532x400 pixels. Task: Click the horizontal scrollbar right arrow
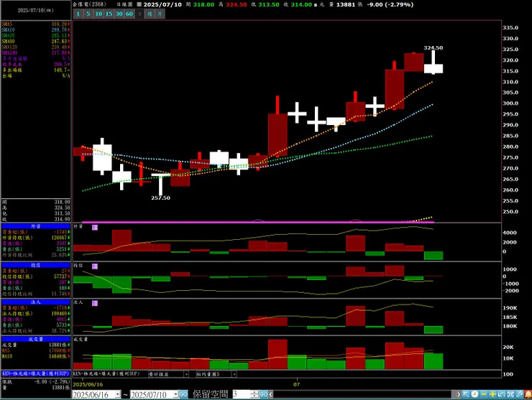pyautogui.click(x=459, y=394)
